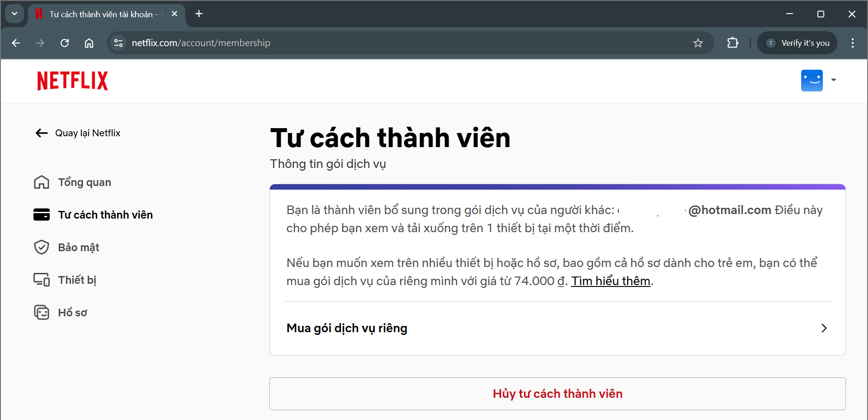Click the @hotmail.com email text
This screenshot has width=868, height=420.
tap(729, 210)
